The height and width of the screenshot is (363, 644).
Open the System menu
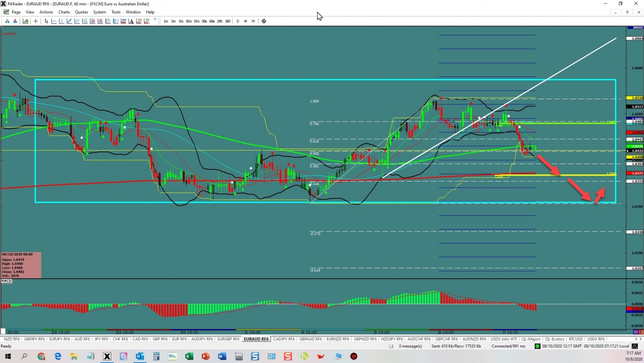coord(100,12)
